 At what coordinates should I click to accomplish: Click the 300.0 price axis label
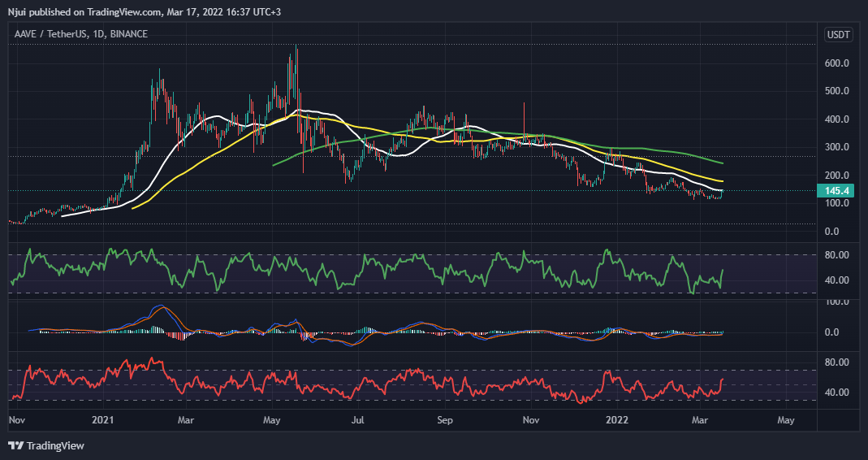pos(837,147)
